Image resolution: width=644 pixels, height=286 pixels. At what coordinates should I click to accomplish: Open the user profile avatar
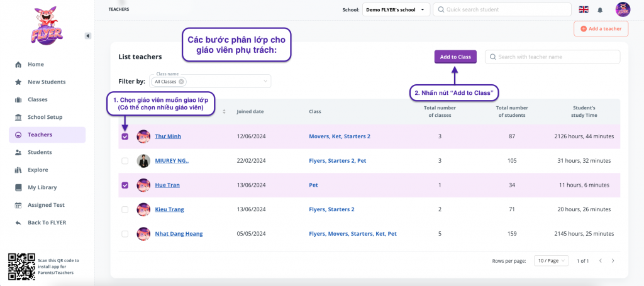click(623, 9)
